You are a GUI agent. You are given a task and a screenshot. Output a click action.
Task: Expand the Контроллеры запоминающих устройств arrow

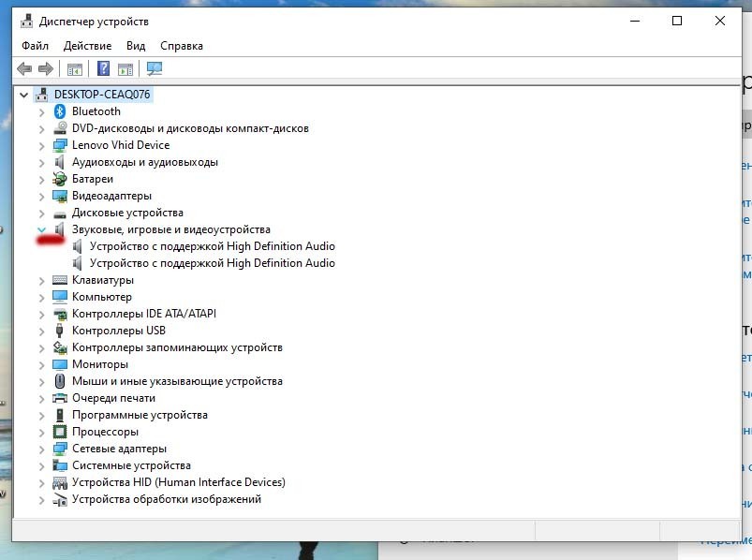pos(42,348)
